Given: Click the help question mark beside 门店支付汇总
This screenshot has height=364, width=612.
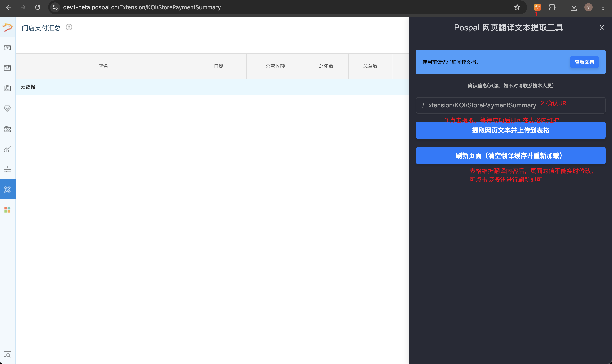Looking at the screenshot, I should pos(69,27).
